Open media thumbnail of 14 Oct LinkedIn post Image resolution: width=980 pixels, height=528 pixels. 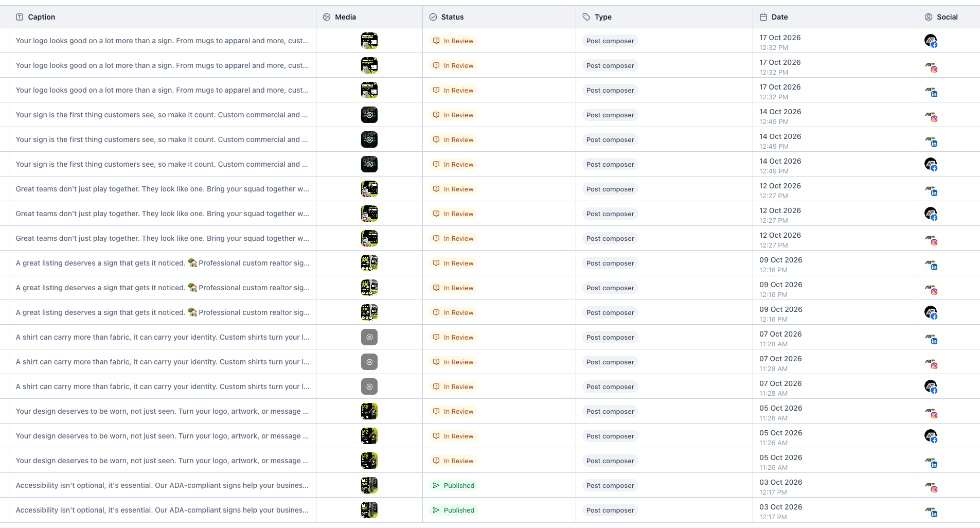369,139
